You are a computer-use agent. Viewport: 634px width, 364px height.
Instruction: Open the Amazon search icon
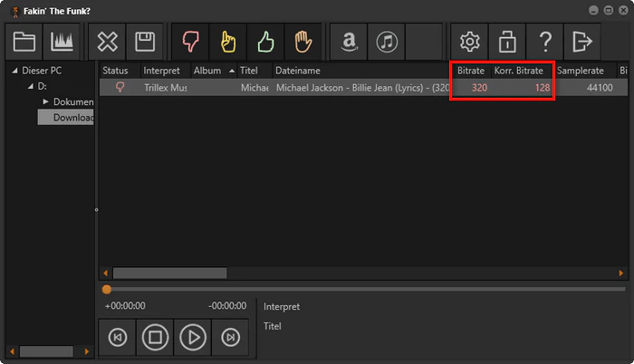(x=349, y=42)
